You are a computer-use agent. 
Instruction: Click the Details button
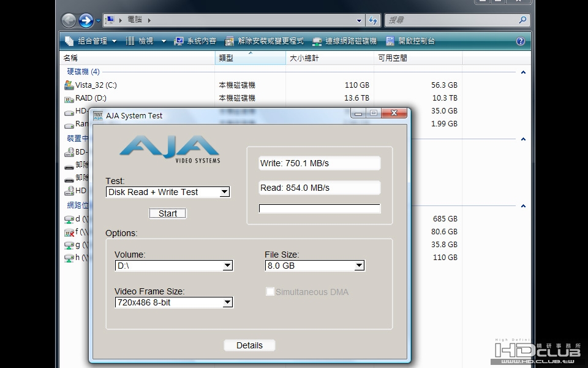pyautogui.click(x=249, y=345)
